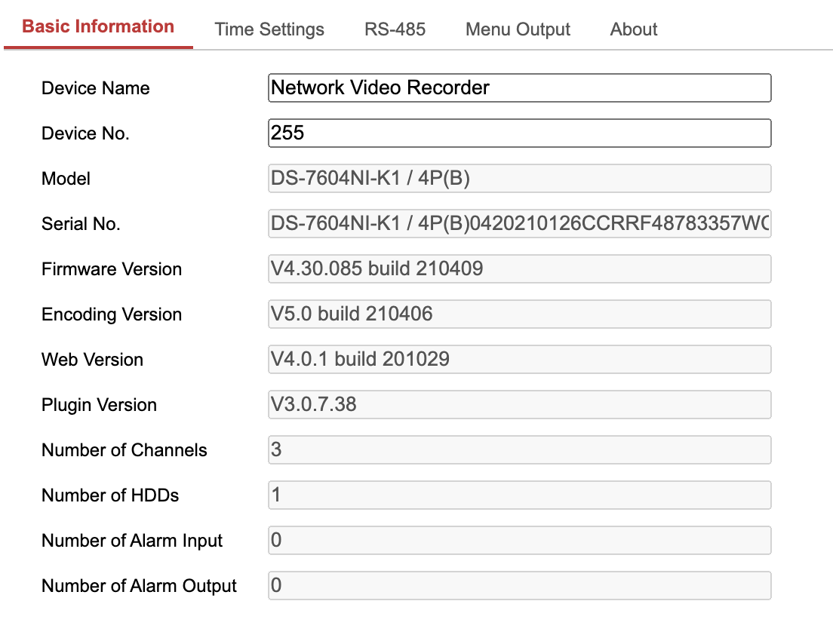Open the About tab

point(633,29)
